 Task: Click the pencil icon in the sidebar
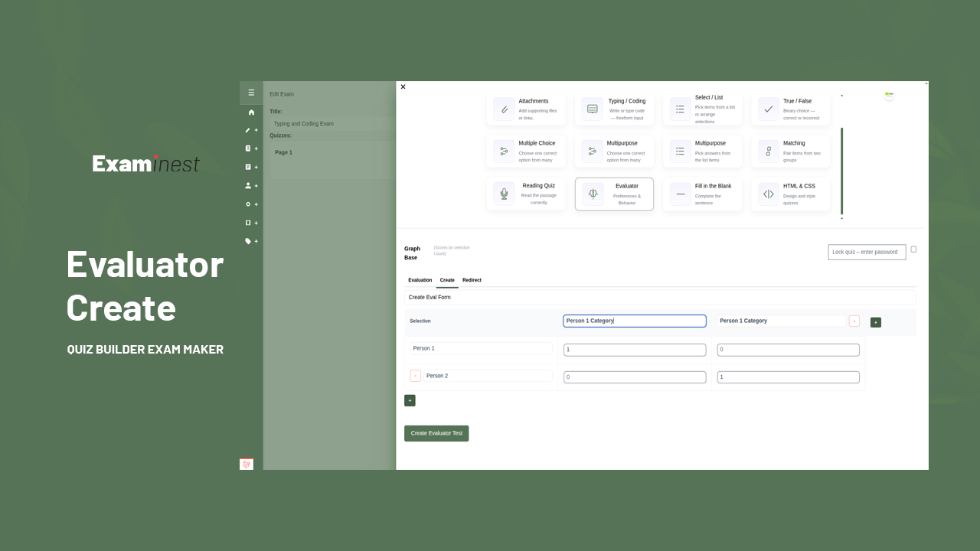point(247,130)
